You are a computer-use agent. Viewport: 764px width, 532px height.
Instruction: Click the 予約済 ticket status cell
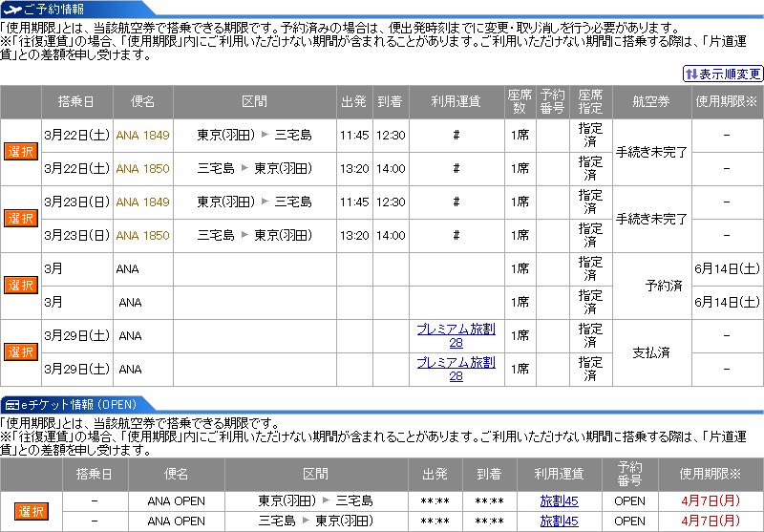pos(651,286)
